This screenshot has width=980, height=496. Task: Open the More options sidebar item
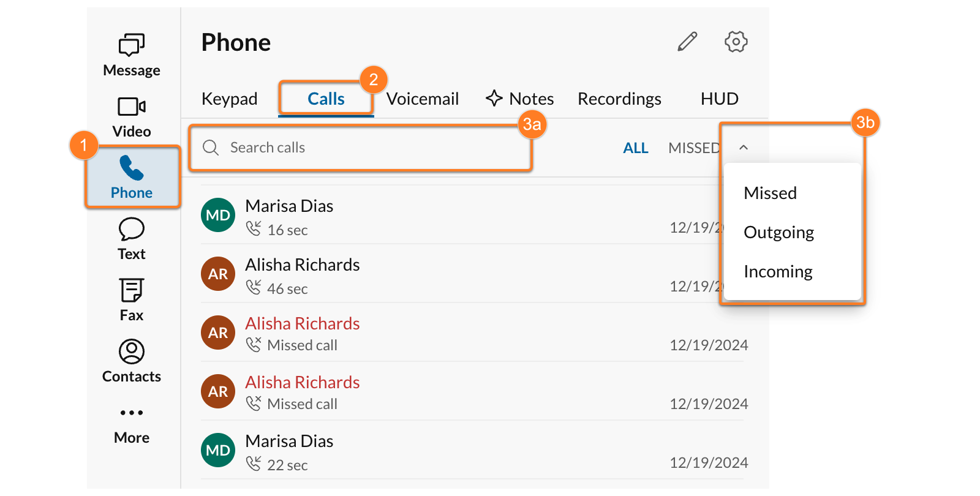(x=132, y=426)
